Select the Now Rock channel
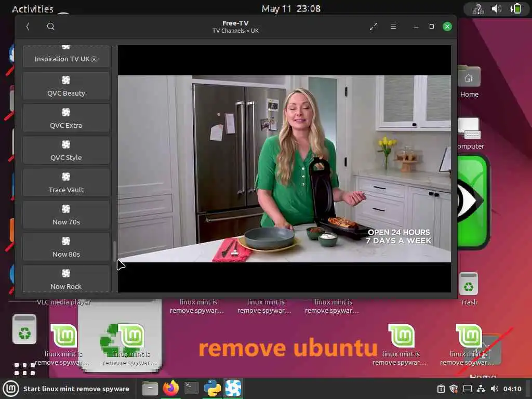 tap(66, 278)
